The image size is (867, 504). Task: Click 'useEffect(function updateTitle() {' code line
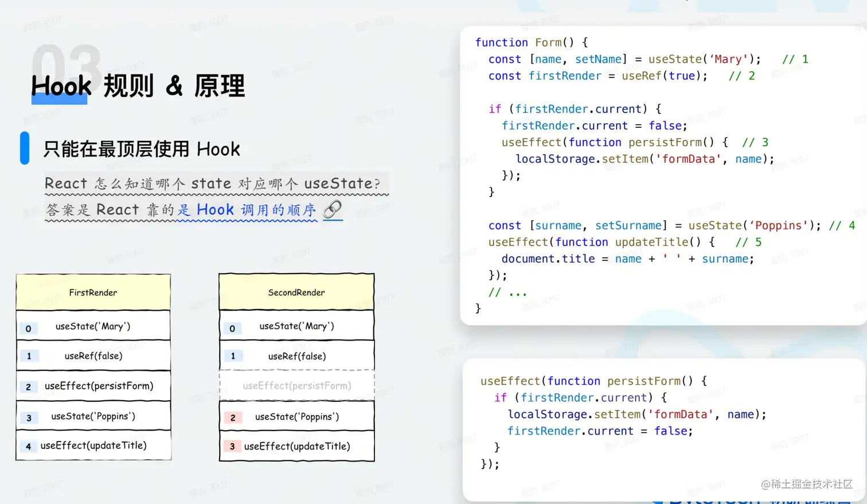click(x=602, y=242)
